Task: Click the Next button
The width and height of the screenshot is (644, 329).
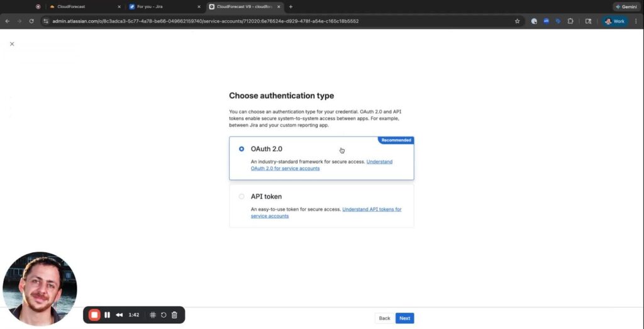Action: [404, 318]
